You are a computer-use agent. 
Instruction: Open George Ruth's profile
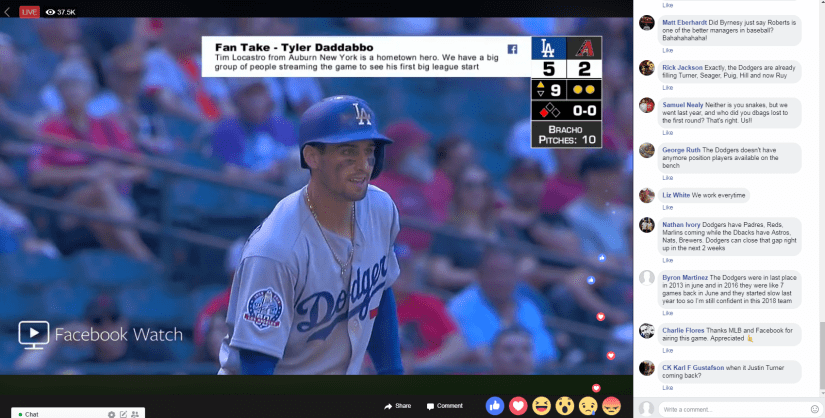tap(681, 150)
